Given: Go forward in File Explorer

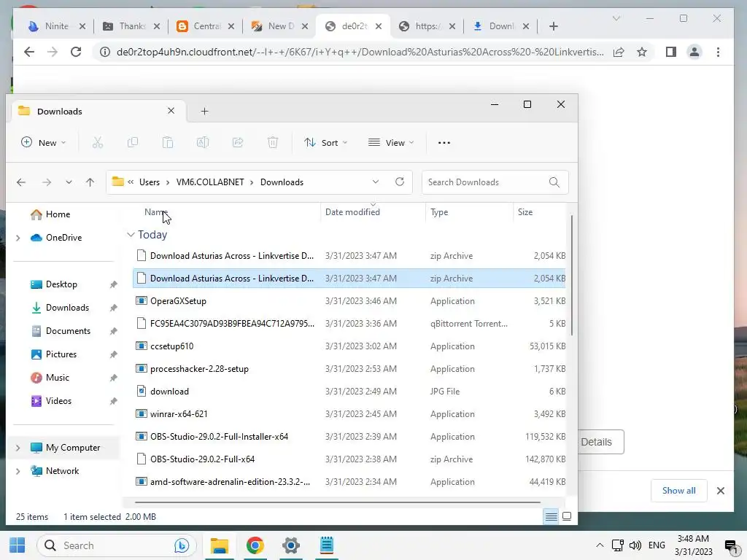Looking at the screenshot, I should (46, 182).
